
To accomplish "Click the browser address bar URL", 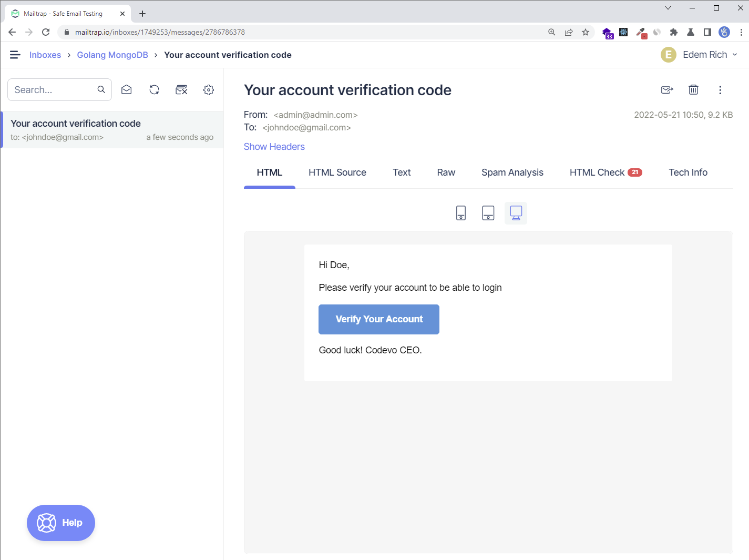I will [x=160, y=32].
